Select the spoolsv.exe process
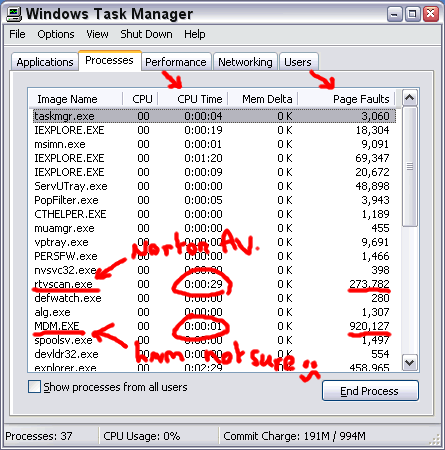This screenshot has height=450, width=445. (x=214, y=340)
